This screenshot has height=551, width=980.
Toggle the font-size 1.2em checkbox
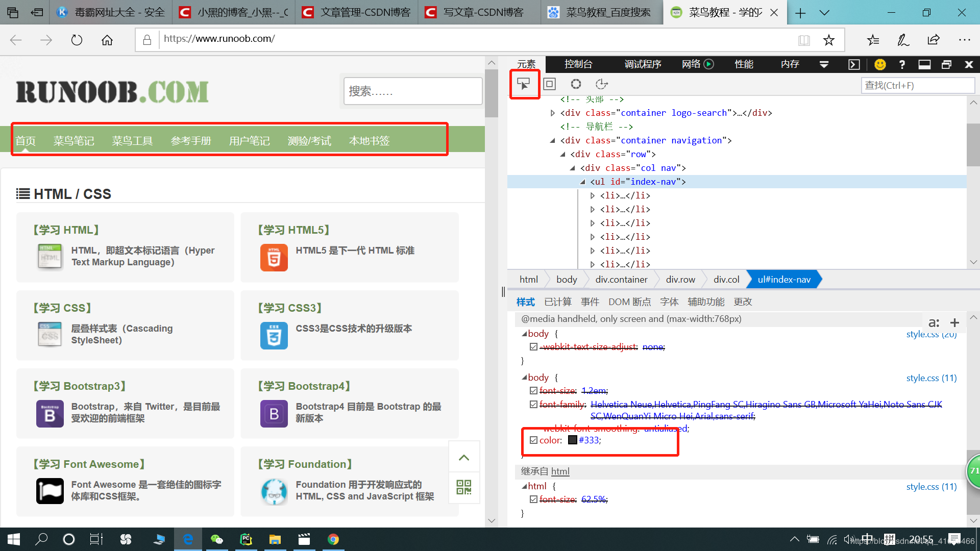pos(533,390)
